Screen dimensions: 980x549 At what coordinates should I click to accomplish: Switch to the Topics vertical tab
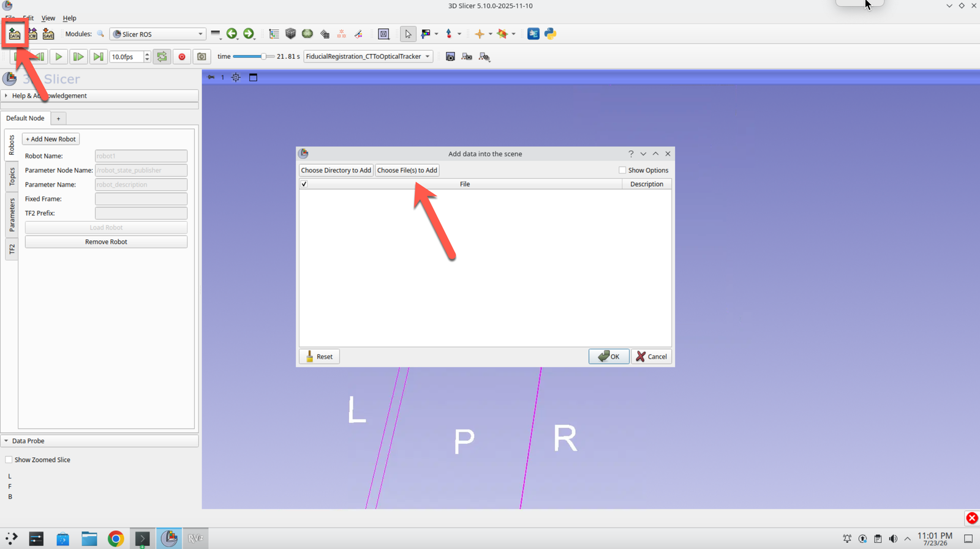click(12, 177)
